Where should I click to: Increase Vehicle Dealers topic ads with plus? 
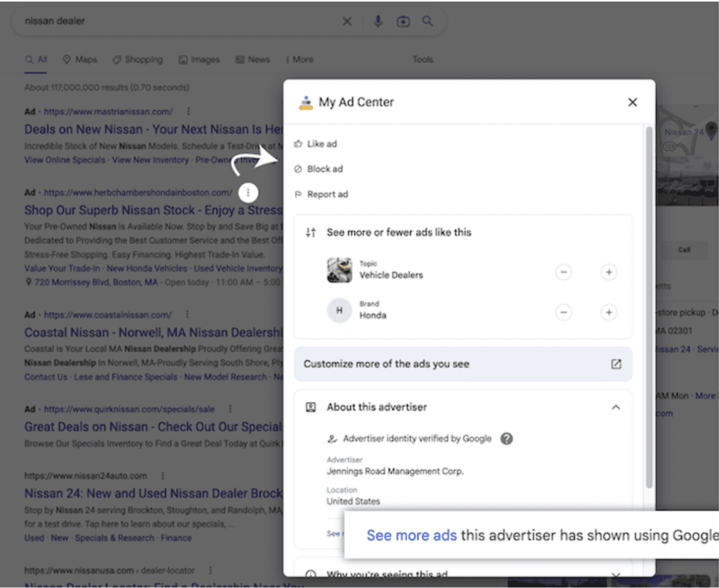(608, 272)
